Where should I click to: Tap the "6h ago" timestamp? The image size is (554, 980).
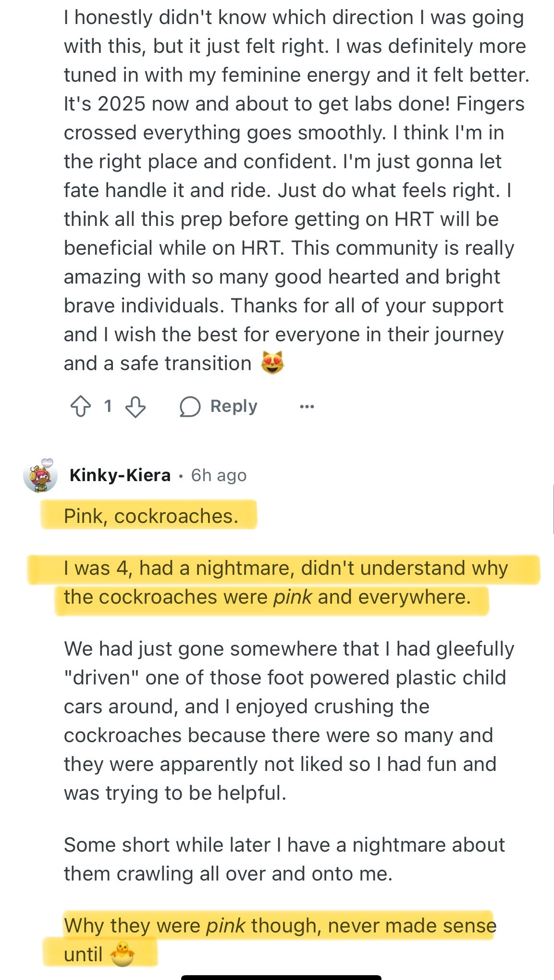click(219, 475)
